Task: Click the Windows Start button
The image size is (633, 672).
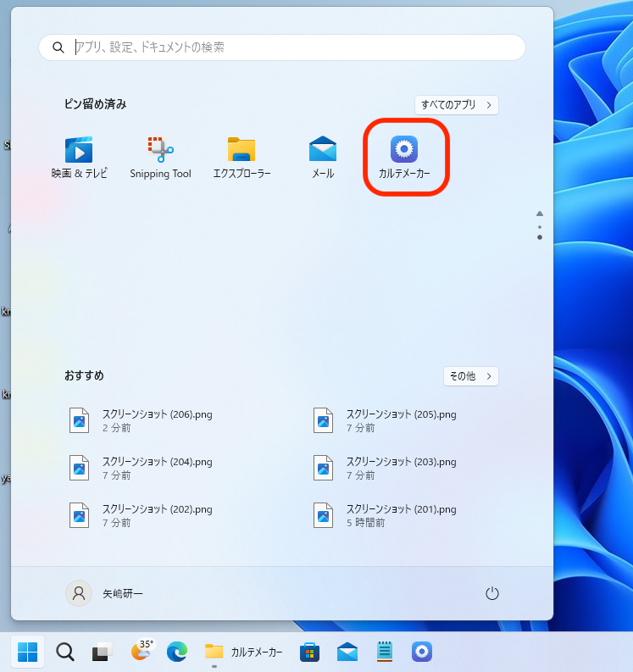Action: pyautogui.click(x=27, y=652)
